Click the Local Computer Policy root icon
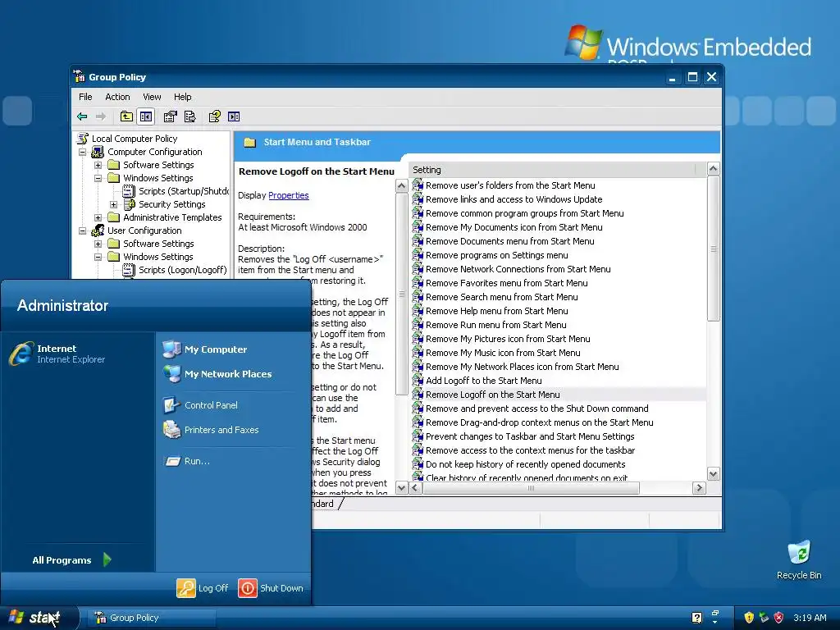 (83, 139)
